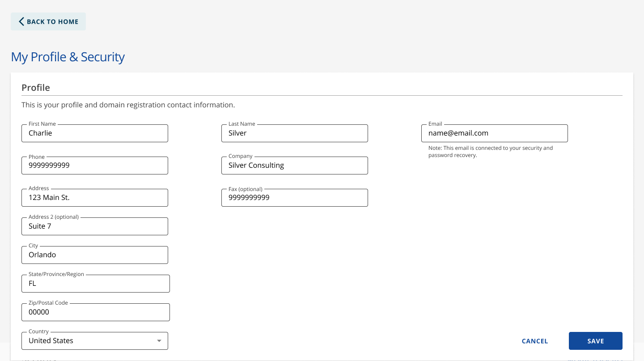Click the email security note text

490,152
